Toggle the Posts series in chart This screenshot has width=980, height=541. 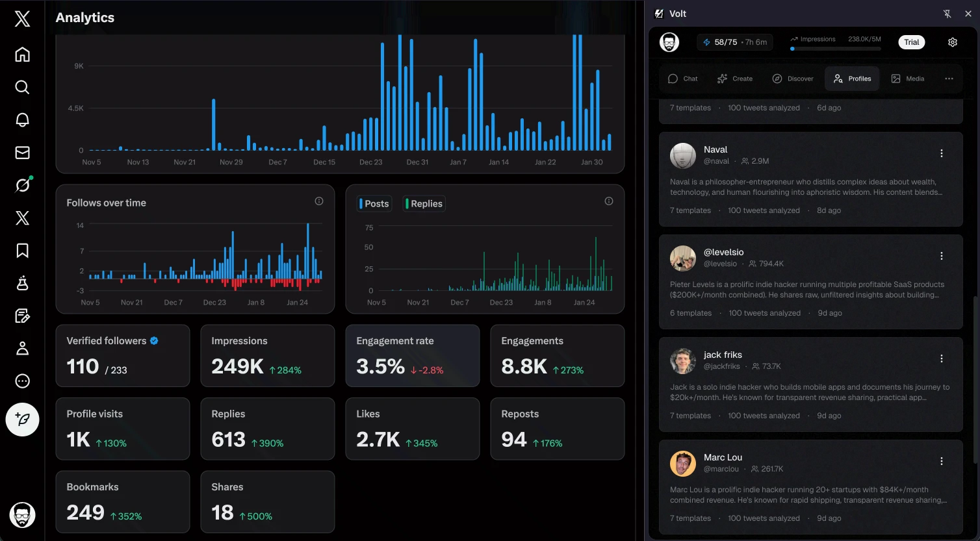coord(374,204)
